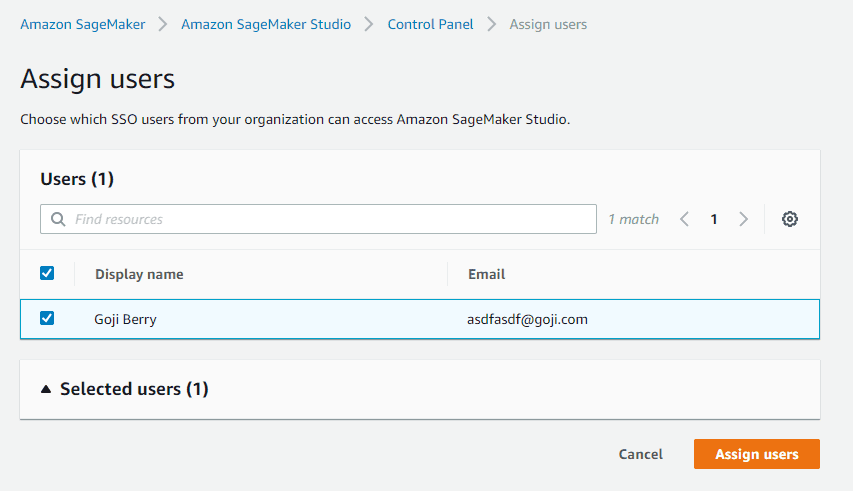Viewport: 853px width, 491px height.
Task: Sort by Email column header
Action: (x=486, y=274)
